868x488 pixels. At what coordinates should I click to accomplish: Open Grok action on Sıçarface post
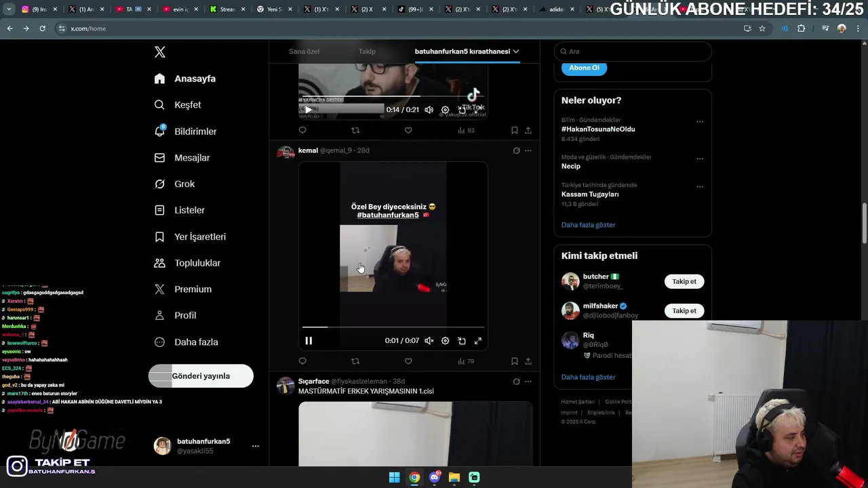coord(516,382)
